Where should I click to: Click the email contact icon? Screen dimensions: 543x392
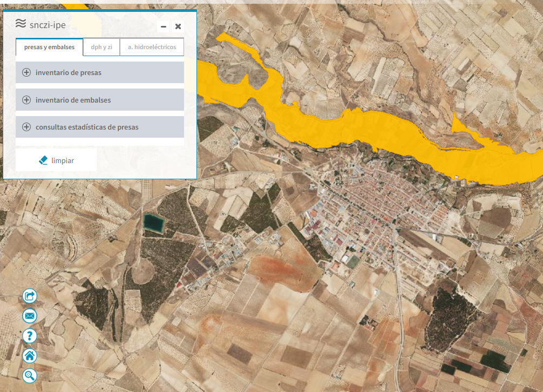coord(29,315)
